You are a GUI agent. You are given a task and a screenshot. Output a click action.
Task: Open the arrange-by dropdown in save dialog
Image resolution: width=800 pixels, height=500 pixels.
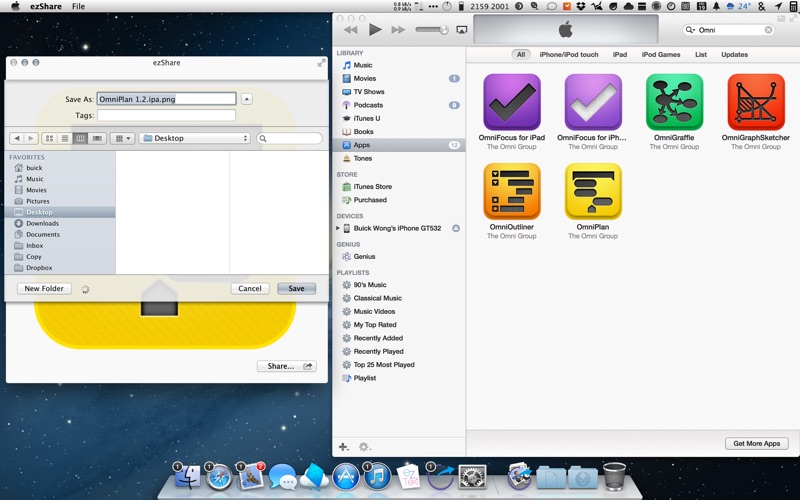point(122,138)
